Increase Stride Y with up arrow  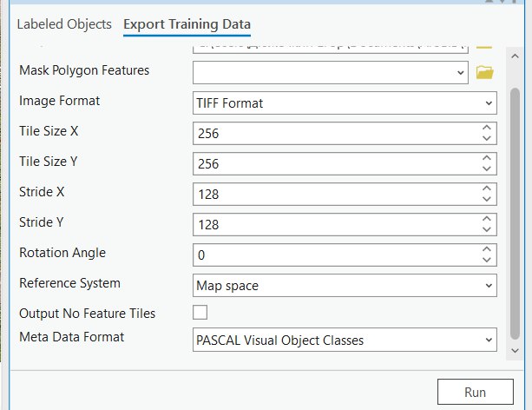pos(486,219)
